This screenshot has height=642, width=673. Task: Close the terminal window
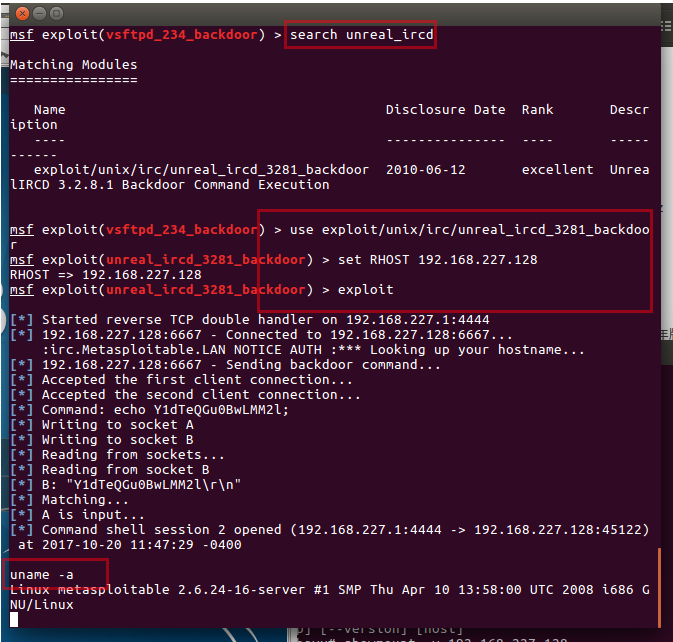click(22, 14)
